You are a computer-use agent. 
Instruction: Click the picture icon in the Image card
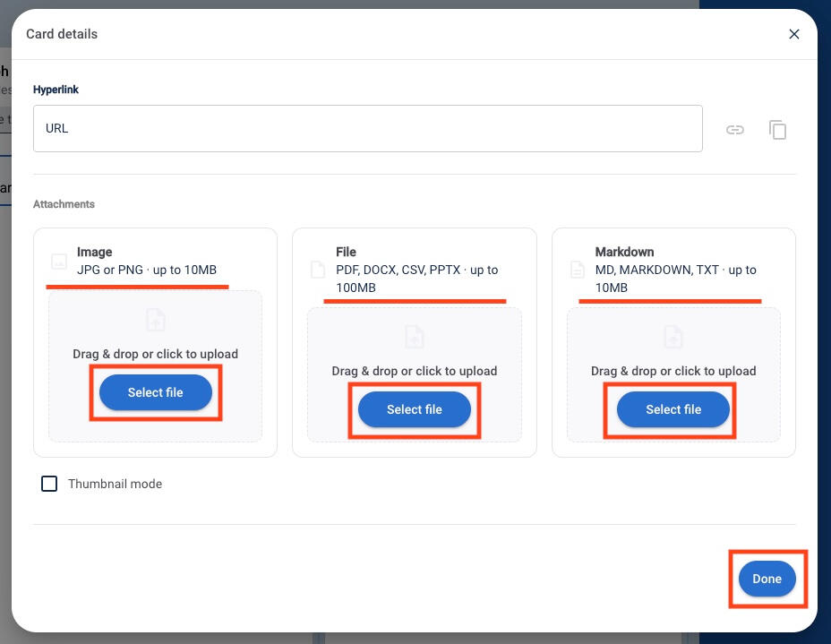(59, 262)
